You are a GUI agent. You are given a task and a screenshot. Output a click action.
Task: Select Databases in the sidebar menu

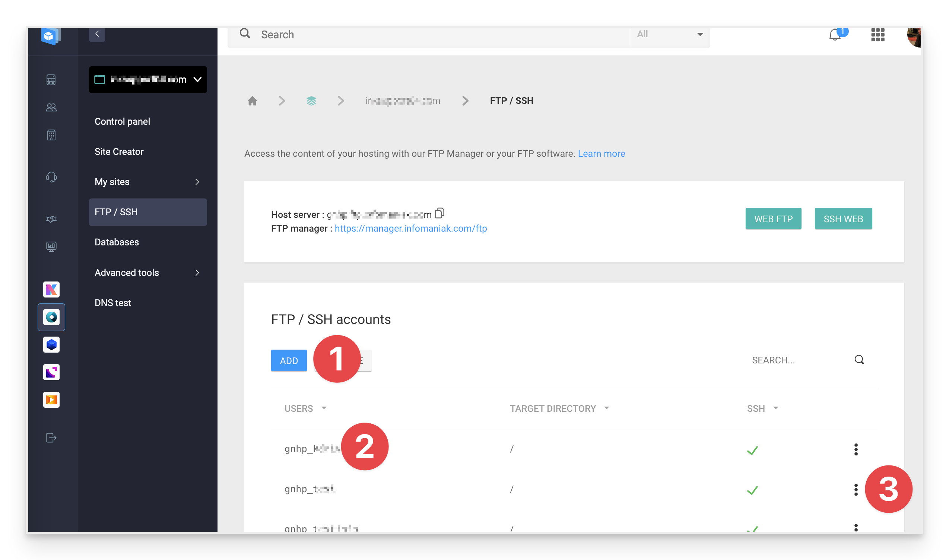(117, 242)
